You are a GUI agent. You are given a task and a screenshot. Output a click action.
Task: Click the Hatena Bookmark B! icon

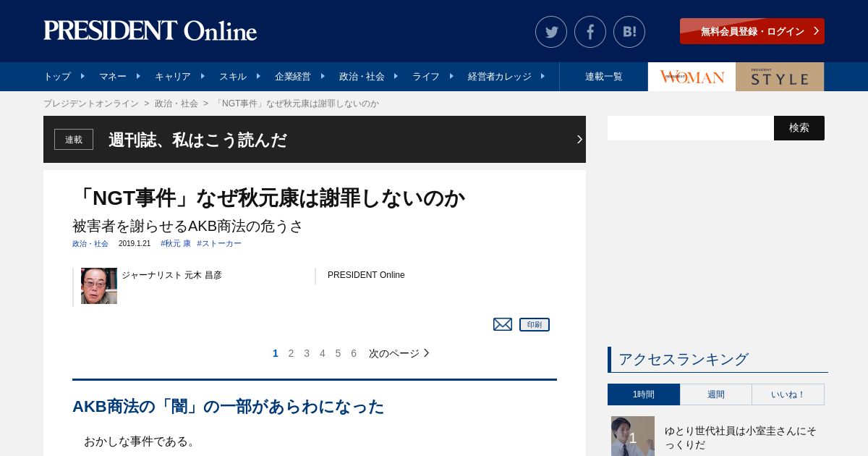pyautogui.click(x=629, y=32)
